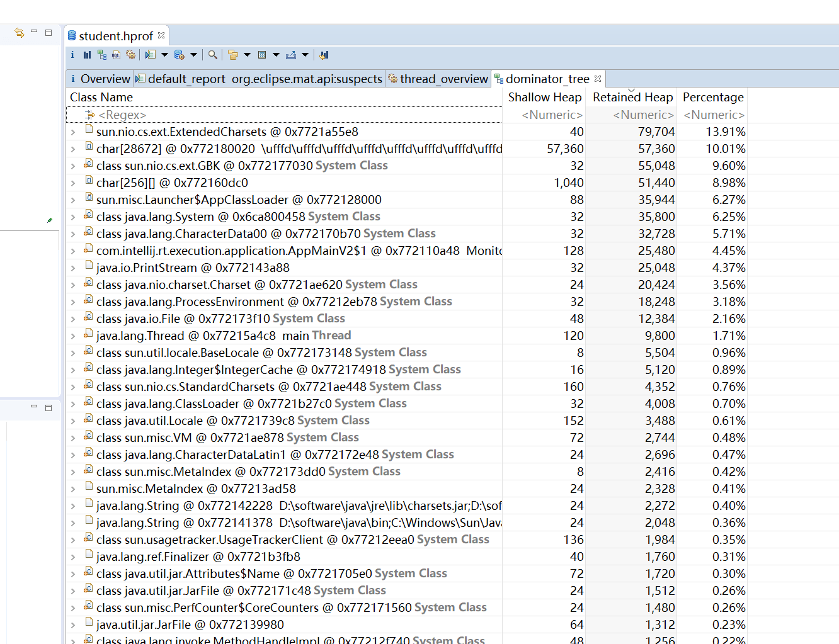Sort by Percentage column header
This screenshot has width=839, height=644.
pos(712,97)
